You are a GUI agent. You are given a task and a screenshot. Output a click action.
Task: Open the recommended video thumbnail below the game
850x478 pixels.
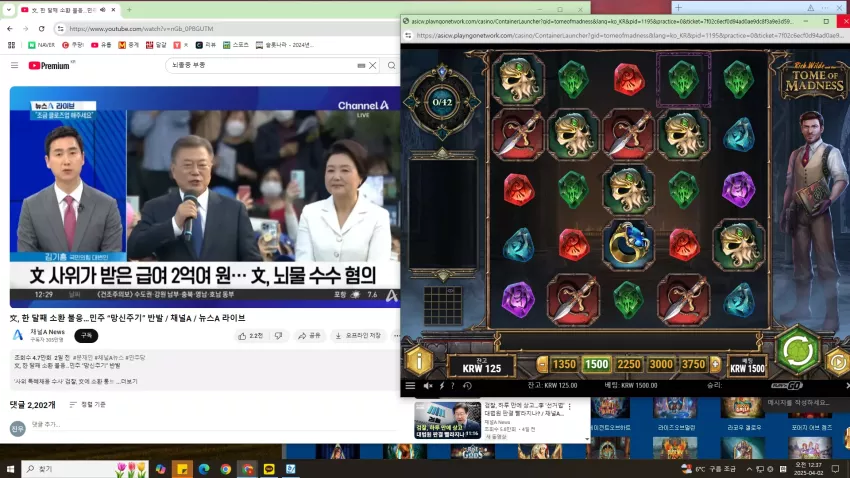click(x=447, y=420)
